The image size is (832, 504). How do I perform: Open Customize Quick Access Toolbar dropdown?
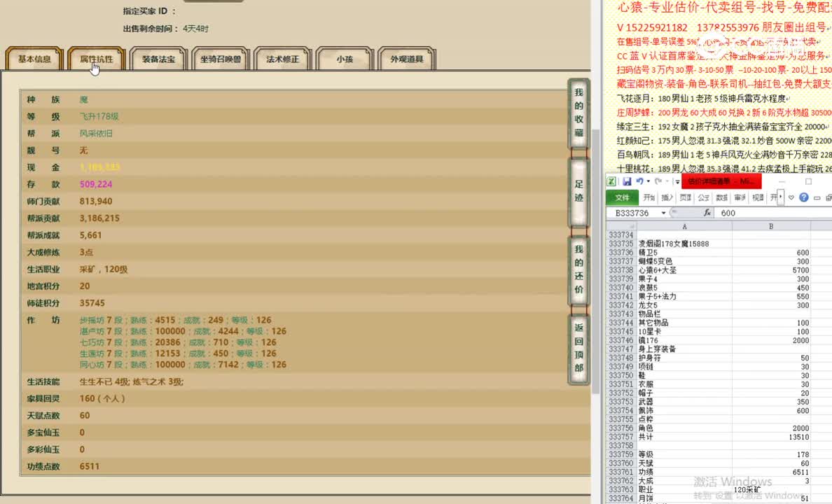[677, 181]
